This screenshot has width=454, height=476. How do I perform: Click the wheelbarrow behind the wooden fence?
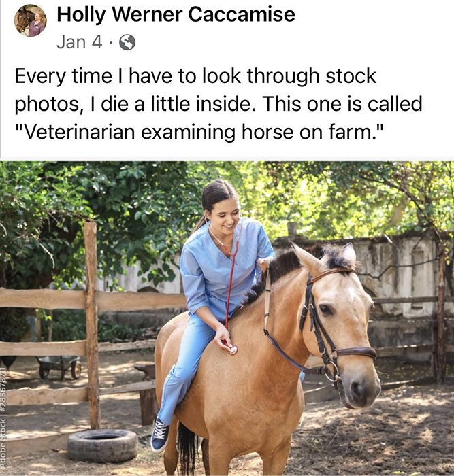(x=59, y=367)
